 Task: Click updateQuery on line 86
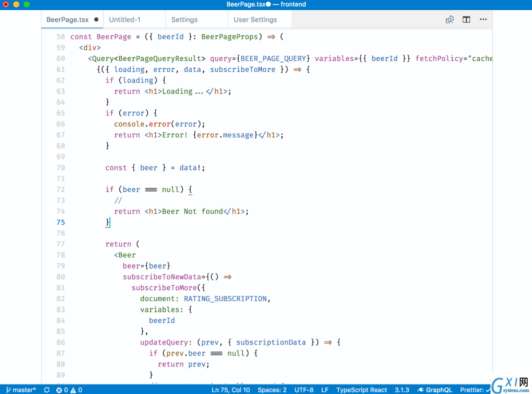(164, 342)
